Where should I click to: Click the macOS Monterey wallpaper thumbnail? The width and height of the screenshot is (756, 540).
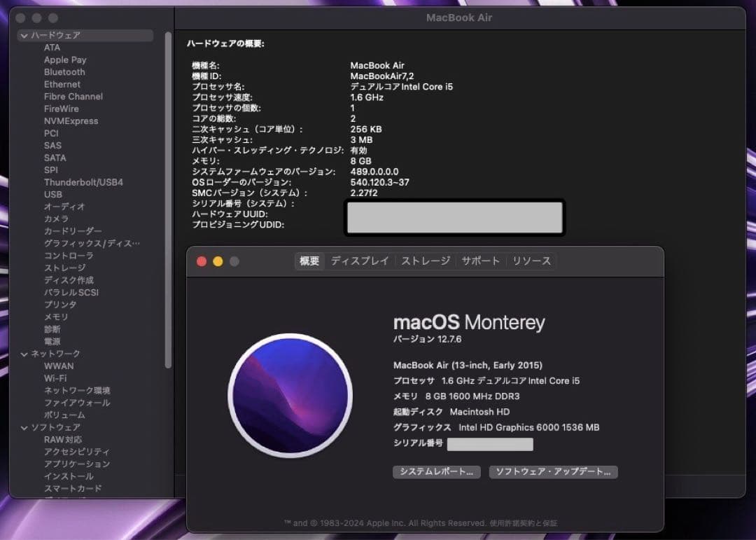pyautogui.click(x=290, y=396)
